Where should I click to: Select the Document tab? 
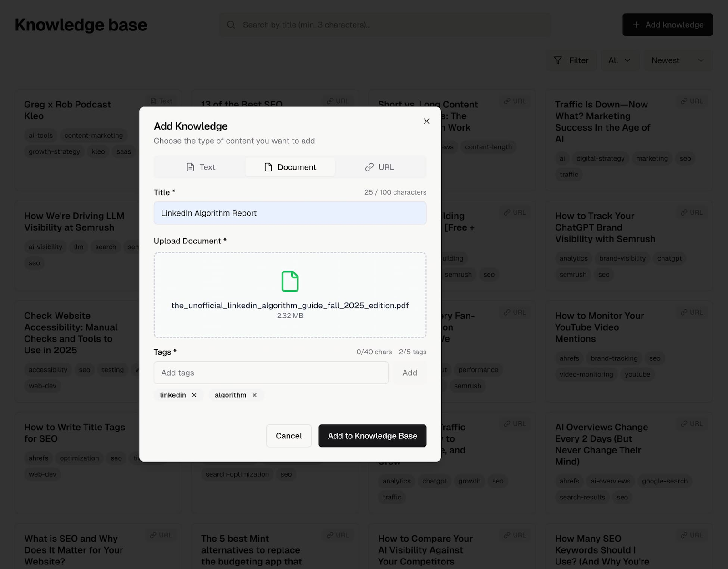pos(290,167)
